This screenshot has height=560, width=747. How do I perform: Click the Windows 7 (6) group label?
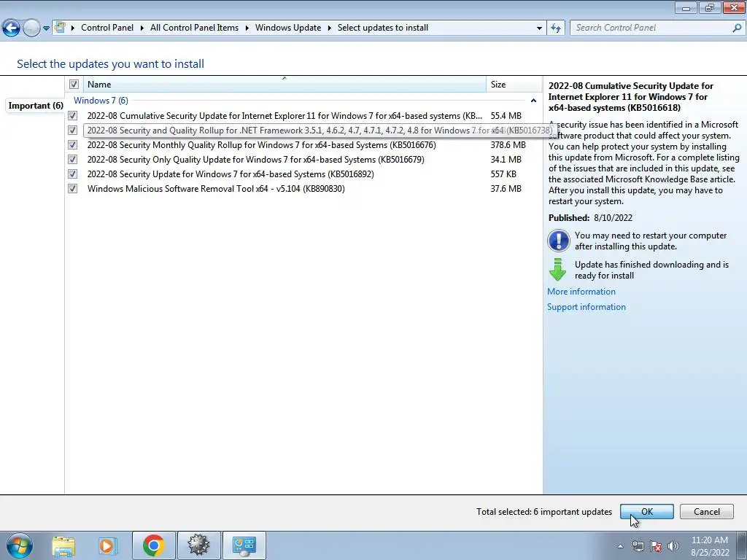pyautogui.click(x=101, y=101)
